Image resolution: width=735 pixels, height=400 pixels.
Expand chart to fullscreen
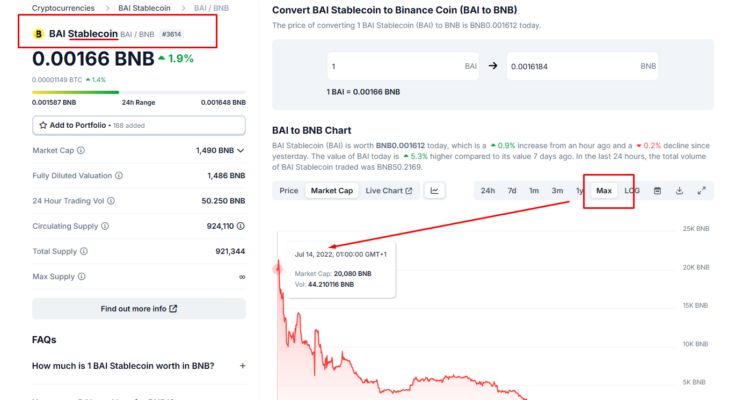coord(701,190)
